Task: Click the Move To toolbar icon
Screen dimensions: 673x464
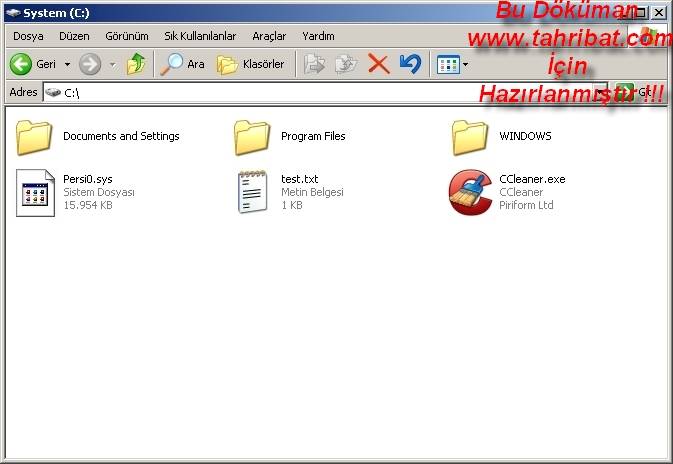Action: 315,64
